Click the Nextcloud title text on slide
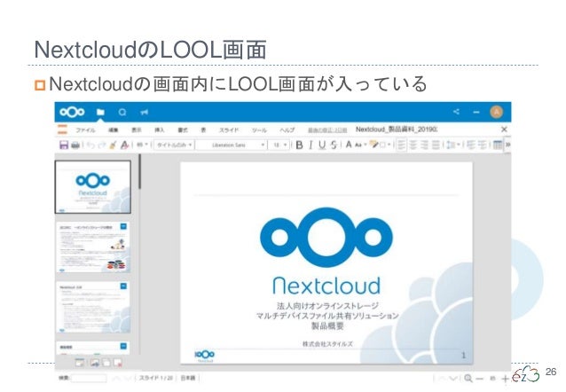The width and height of the screenshot is (566, 392). (326, 286)
